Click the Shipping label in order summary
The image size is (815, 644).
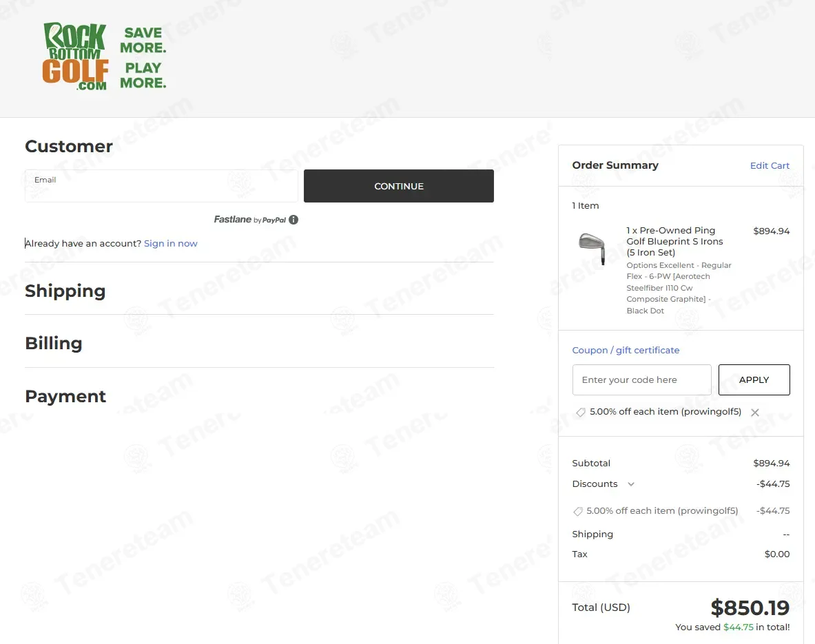592,534
